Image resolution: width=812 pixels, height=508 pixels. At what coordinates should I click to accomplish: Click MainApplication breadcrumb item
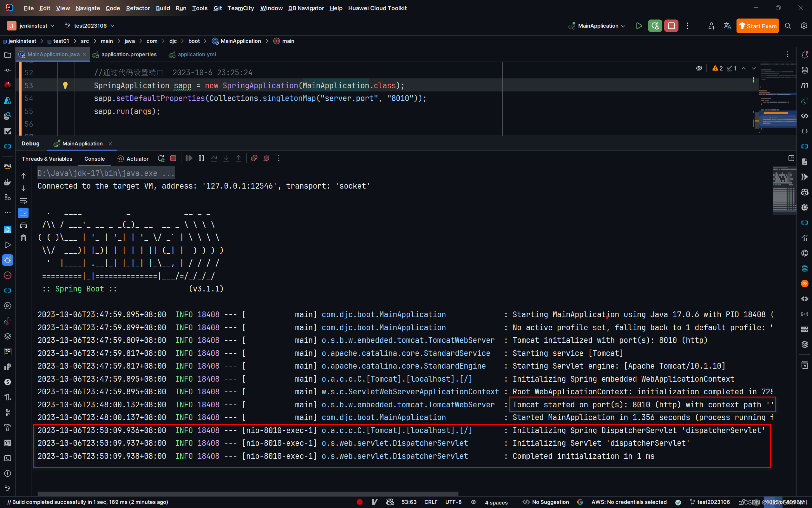tap(237, 41)
